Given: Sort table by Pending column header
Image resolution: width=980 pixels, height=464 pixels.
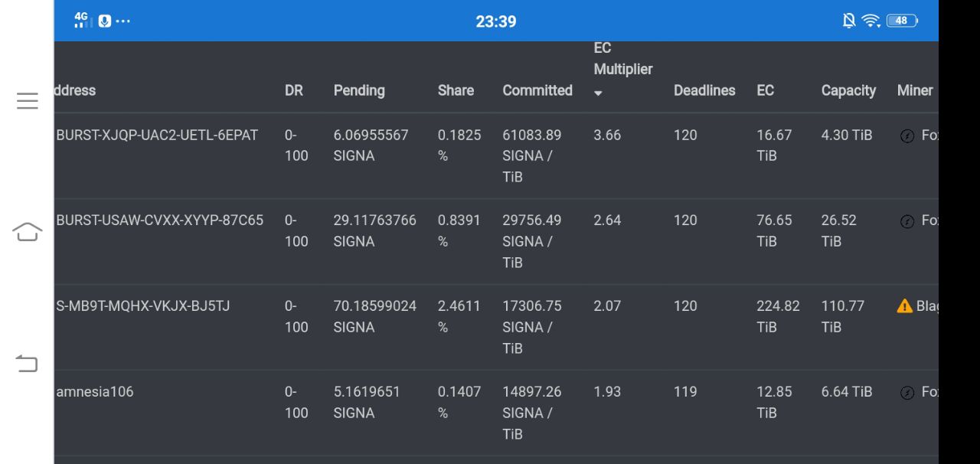Looking at the screenshot, I should click(359, 90).
